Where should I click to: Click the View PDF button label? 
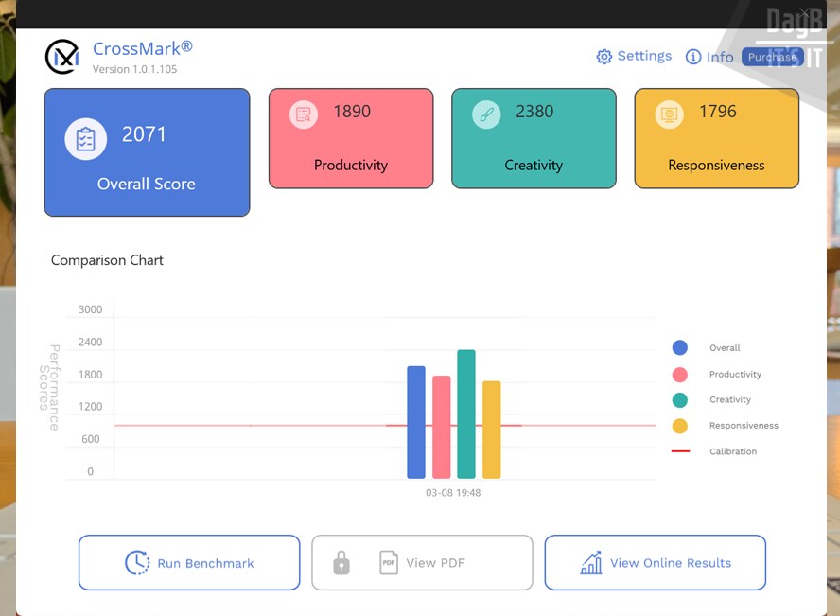click(434, 563)
